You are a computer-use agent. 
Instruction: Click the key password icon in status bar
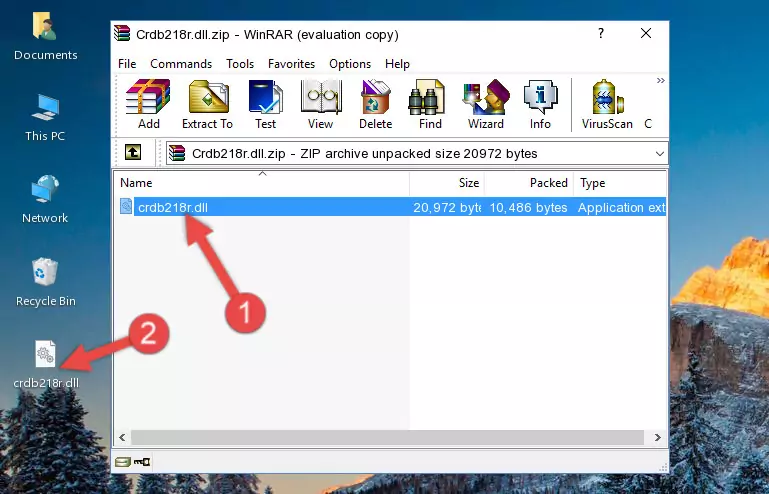pos(142,462)
